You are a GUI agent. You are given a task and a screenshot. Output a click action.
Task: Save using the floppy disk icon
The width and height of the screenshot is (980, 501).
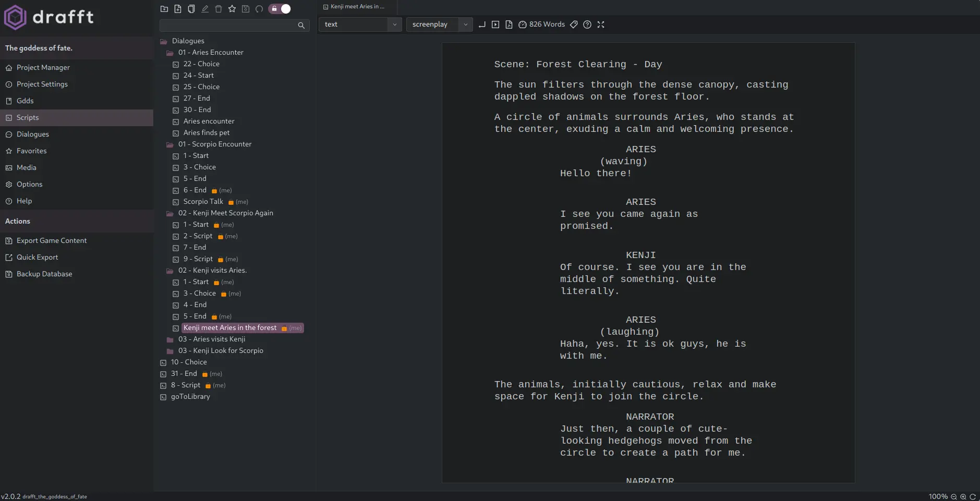(x=245, y=9)
